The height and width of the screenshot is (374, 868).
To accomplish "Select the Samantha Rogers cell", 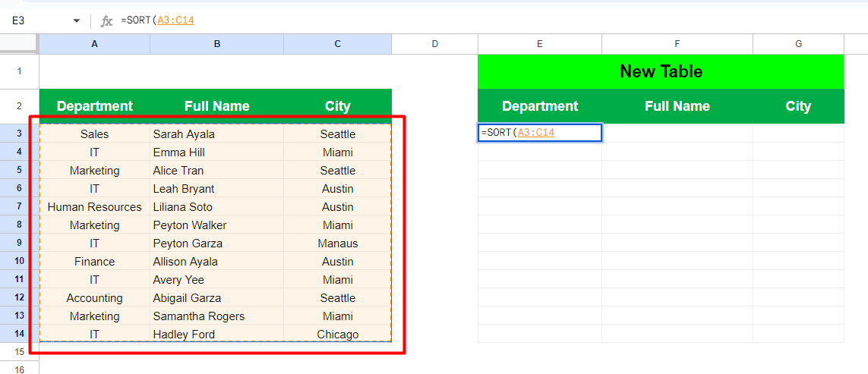I will click(x=217, y=316).
